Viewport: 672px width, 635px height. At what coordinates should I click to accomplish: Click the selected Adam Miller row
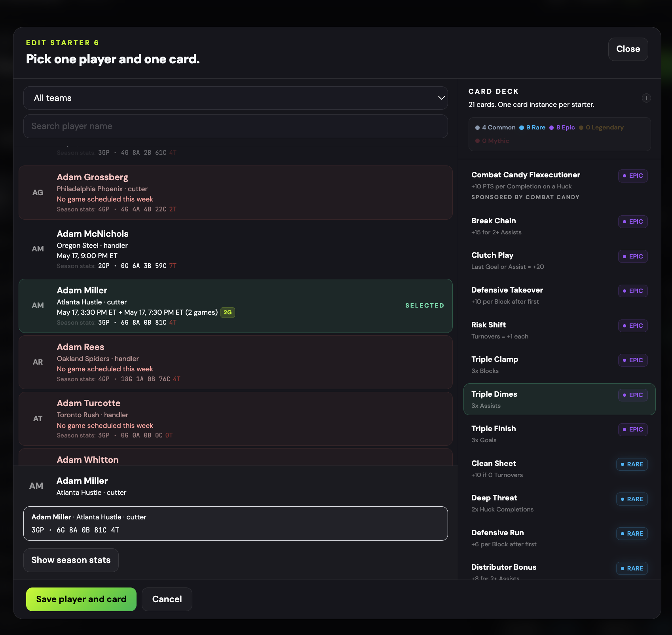point(235,306)
